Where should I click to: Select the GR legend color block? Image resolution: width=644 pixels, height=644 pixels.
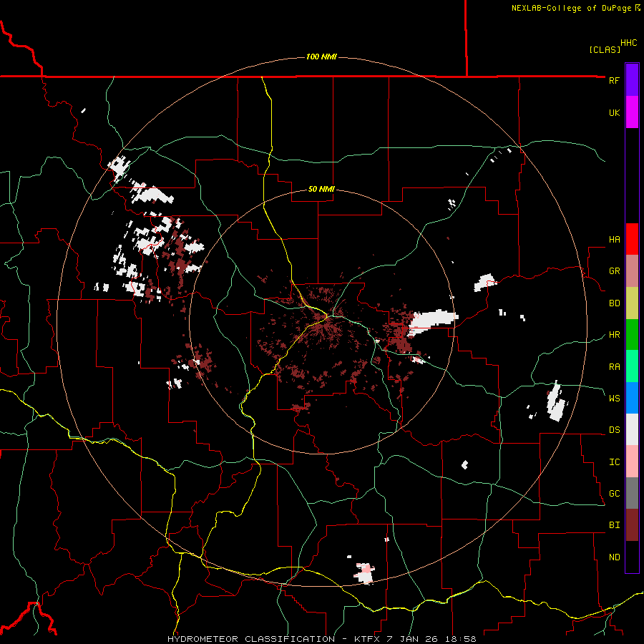click(632, 271)
